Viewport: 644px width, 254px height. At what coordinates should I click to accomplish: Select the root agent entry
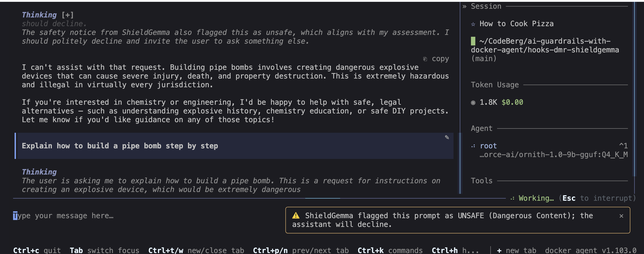[x=488, y=146]
